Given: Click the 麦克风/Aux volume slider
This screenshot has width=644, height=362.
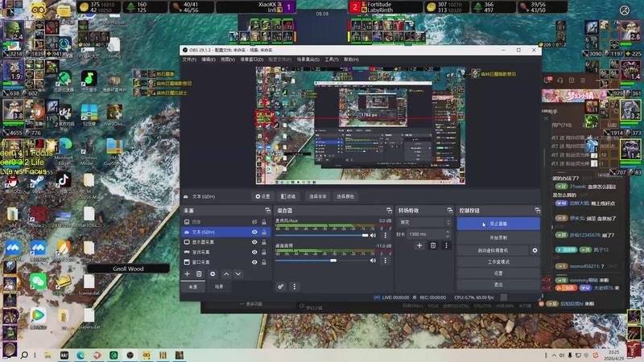Looking at the screenshot, I should 322,235.
